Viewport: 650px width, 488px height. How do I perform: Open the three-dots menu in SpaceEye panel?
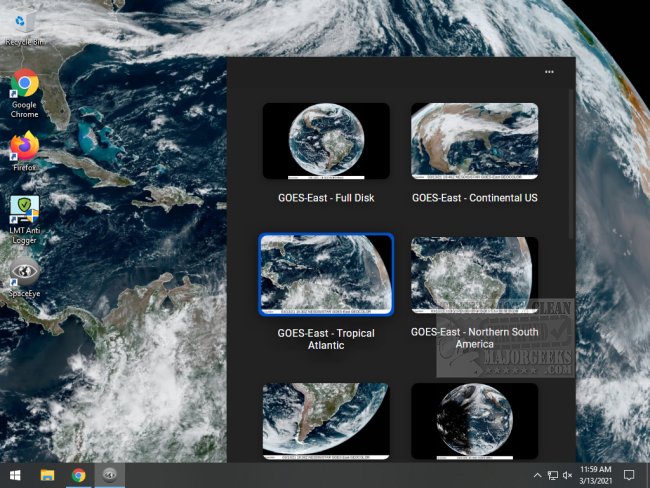549,72
